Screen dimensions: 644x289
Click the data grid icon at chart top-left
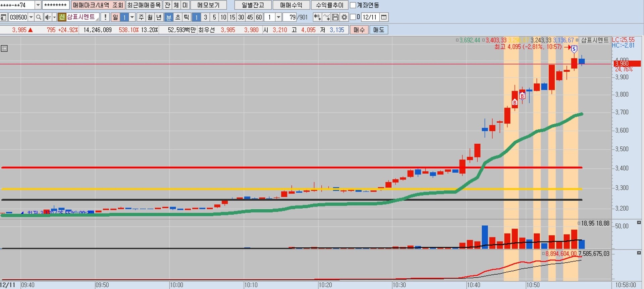pyautogui.click(x=4, y=49)
